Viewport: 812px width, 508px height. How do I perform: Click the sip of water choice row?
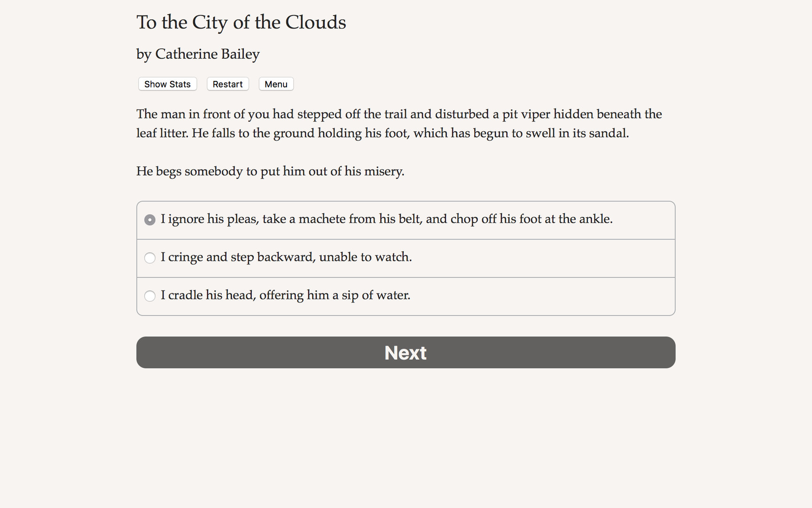(285, 295)
